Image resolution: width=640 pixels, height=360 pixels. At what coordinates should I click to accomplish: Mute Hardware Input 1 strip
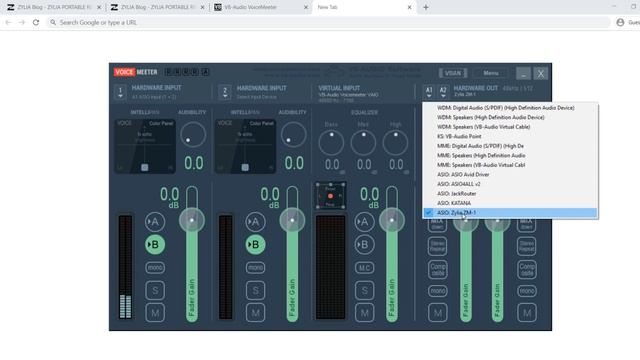tap(155, 313)
